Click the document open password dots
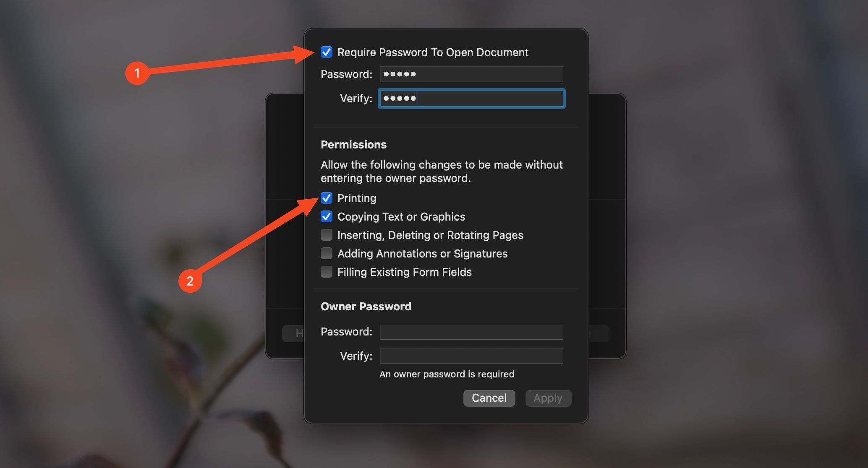 400,74
